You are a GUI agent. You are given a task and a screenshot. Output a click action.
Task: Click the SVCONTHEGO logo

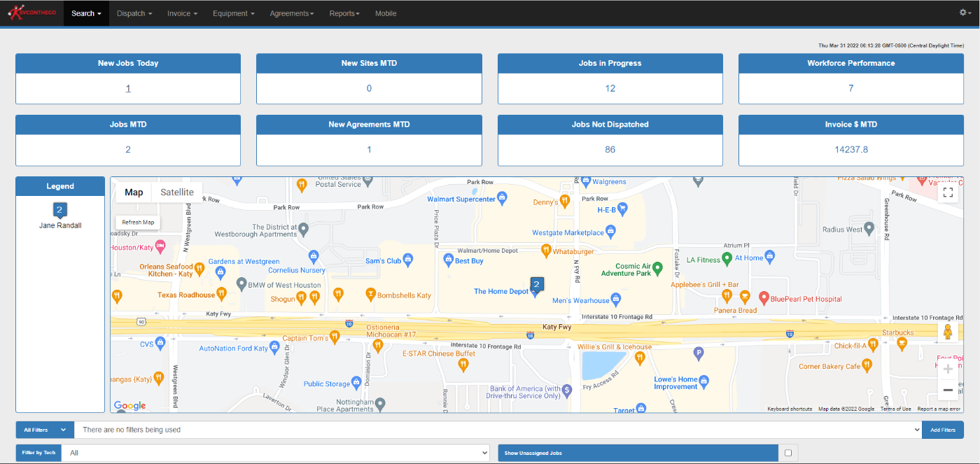(31, 13)
